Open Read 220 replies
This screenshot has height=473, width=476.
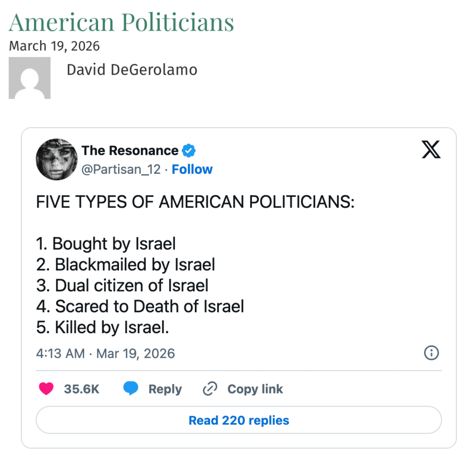point(238,420)
